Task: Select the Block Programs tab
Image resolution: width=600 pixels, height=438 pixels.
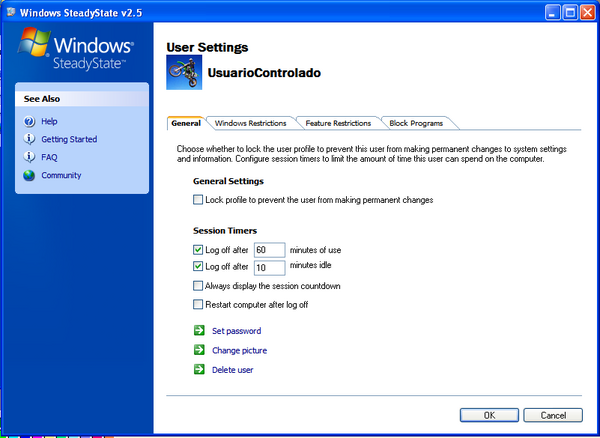Action: 417,123
